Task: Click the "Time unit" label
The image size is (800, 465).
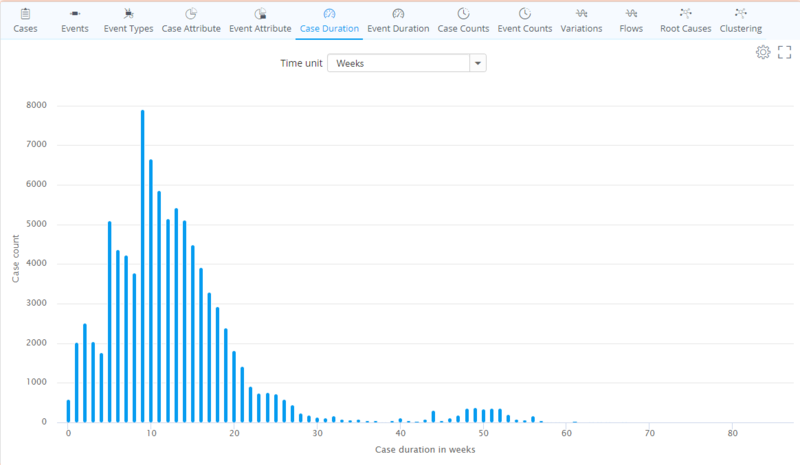Action: 301,63
